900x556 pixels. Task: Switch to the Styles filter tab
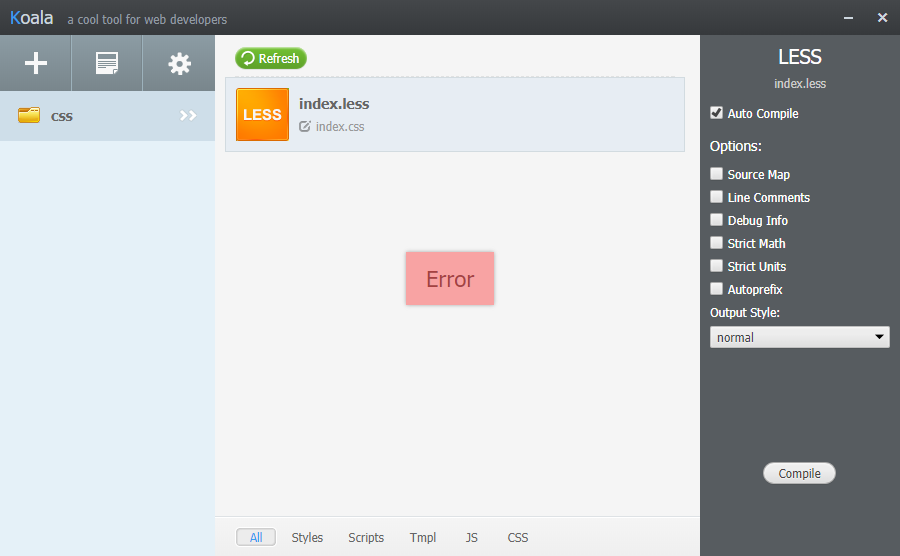coord(307,537)
